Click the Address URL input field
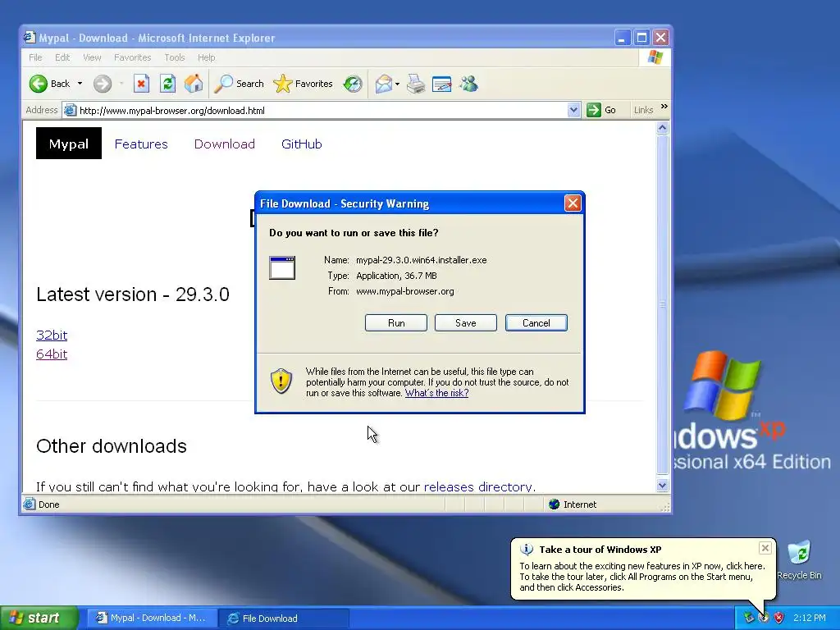Screen dimensions: 840x630 (x=322, y=111)
